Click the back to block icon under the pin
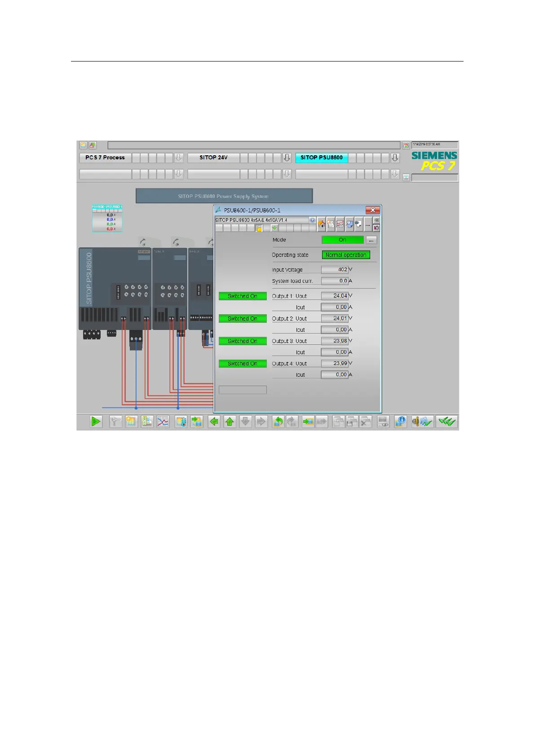This screenshot has width=535, height=756. point(376,228)
